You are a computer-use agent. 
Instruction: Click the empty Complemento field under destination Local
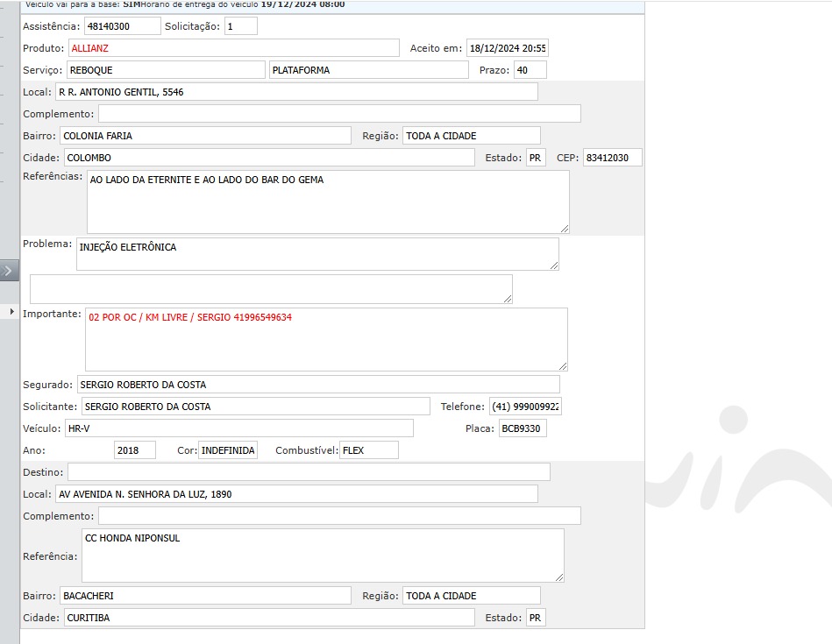pyautogui.click(x=339, y=515)
